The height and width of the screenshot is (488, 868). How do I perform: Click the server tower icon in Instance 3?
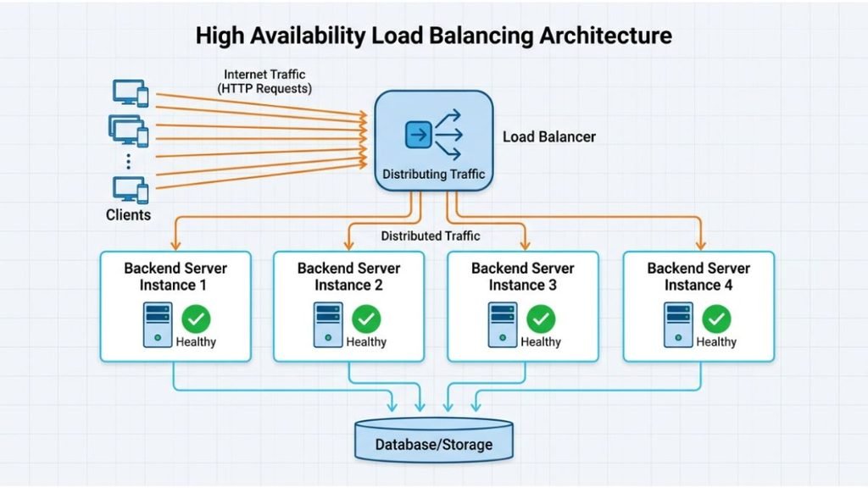click(x=502, y=324)
